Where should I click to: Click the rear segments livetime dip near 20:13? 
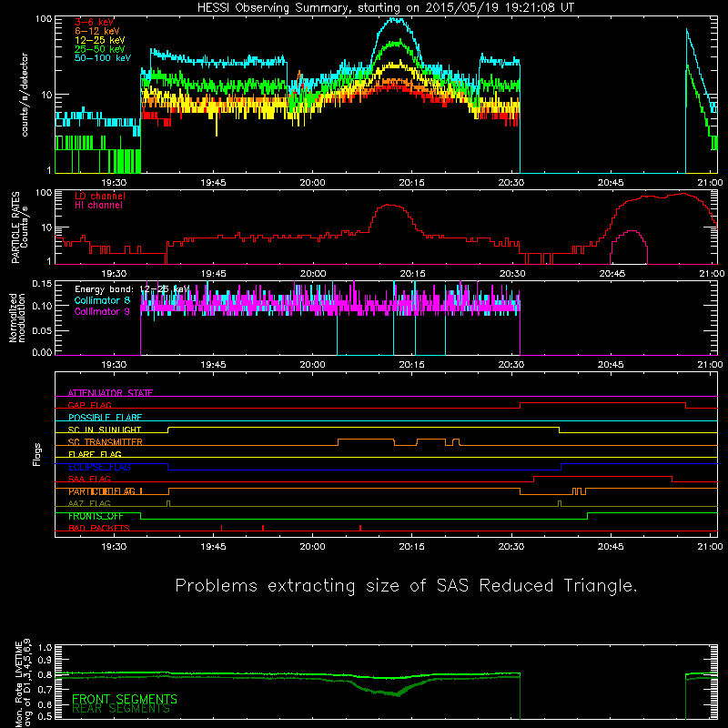397,694
